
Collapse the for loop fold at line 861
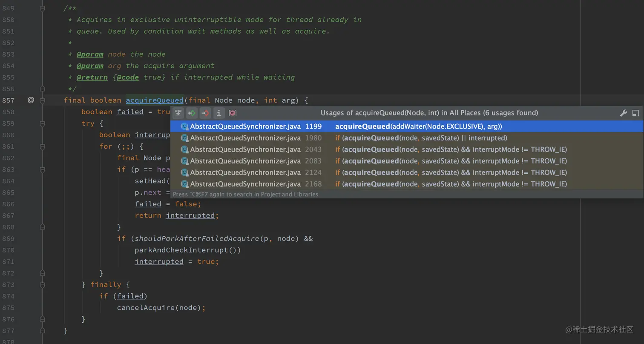pos(42,146)
